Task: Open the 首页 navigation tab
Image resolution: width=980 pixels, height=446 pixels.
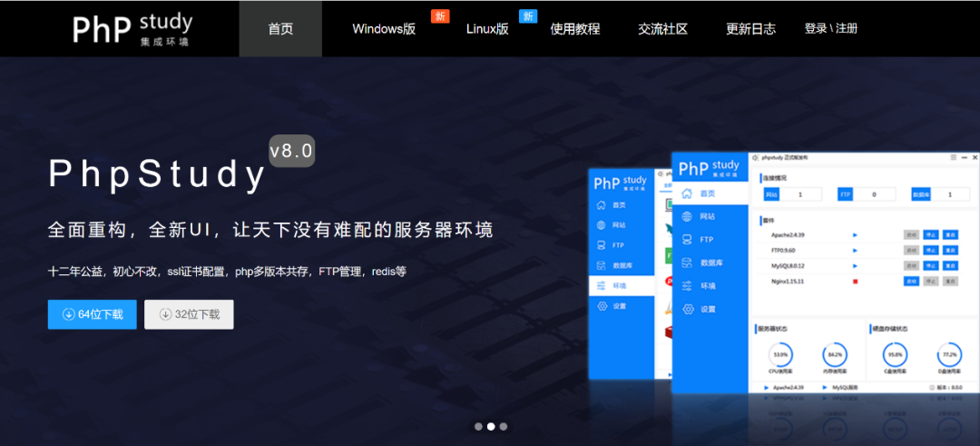Action: coord(280,29)
